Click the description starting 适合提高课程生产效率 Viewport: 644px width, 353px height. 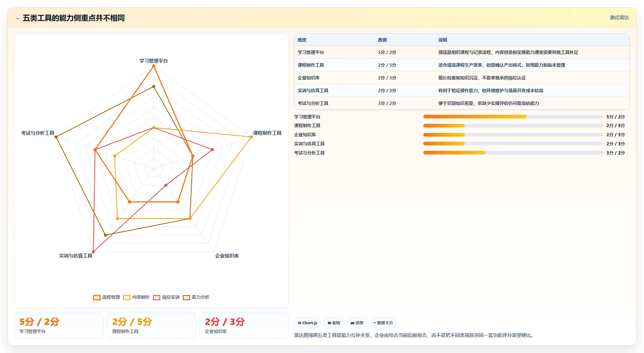pos(502,65)
